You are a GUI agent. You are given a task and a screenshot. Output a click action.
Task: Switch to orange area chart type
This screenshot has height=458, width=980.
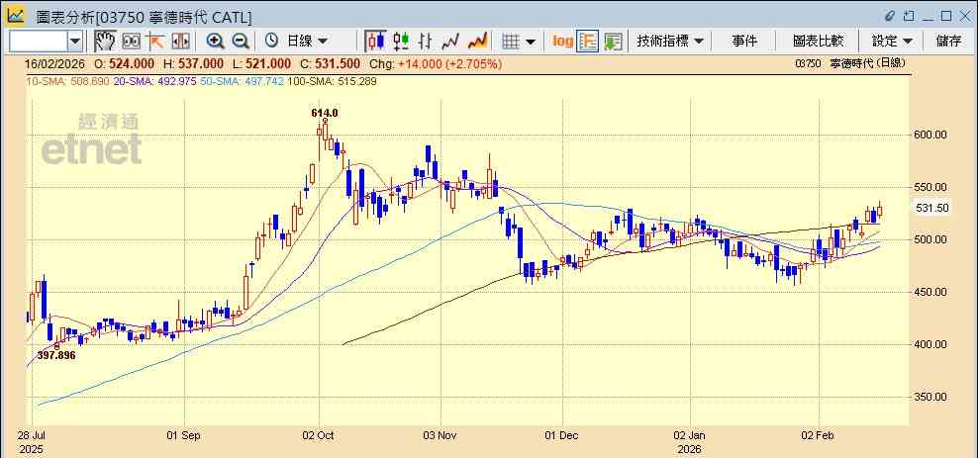tap(477, 42)
